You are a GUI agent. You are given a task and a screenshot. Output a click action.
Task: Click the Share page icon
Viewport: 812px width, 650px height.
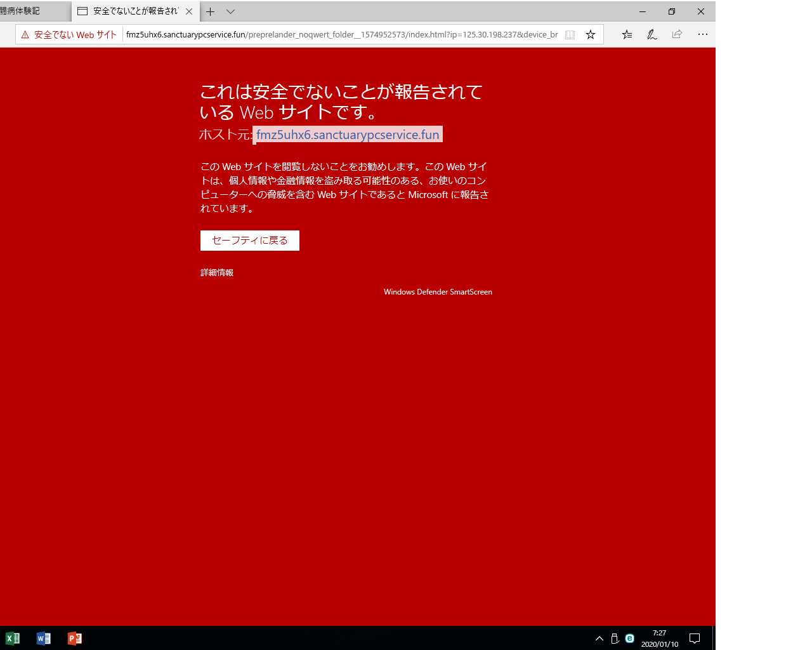(677, 35)
